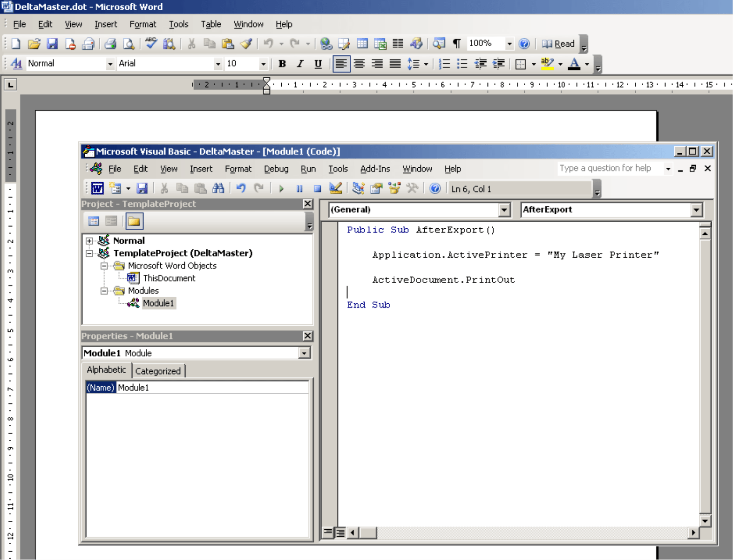This screenshot has width=733, height=560.
Task: Click the Save icon in Visual Basic toolbar
Action: [142, 188]
